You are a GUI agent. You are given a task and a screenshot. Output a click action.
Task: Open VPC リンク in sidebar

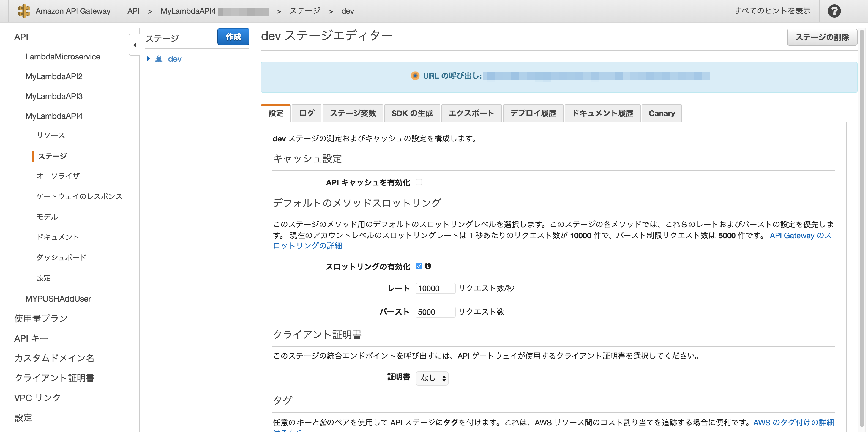tap(37, 398)
